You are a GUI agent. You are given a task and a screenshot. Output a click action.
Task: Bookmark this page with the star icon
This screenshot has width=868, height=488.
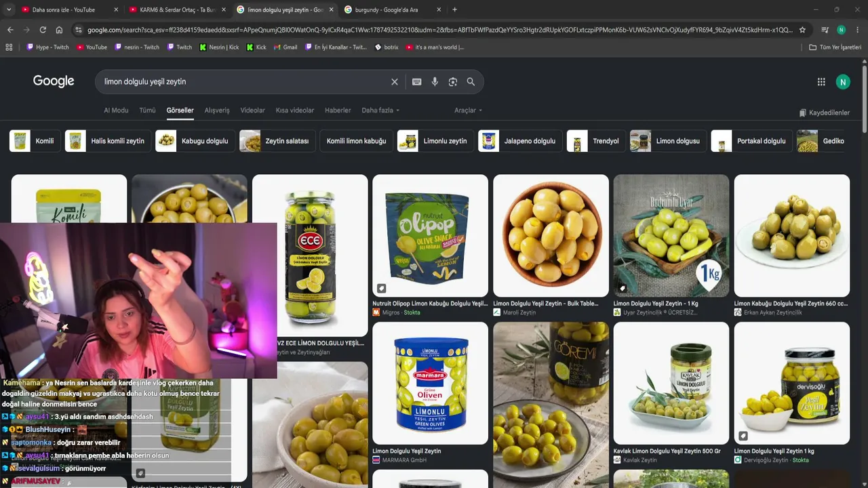click(x=802, y=30)
